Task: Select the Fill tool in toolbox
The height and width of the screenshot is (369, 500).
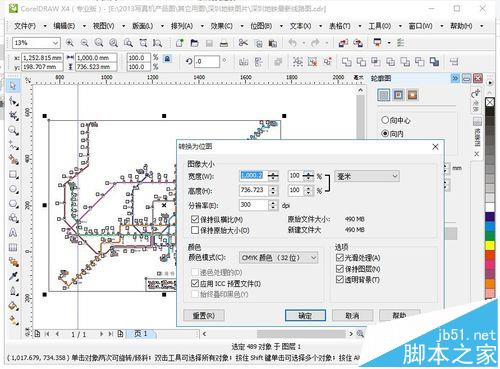Action: tap(13, 306)
